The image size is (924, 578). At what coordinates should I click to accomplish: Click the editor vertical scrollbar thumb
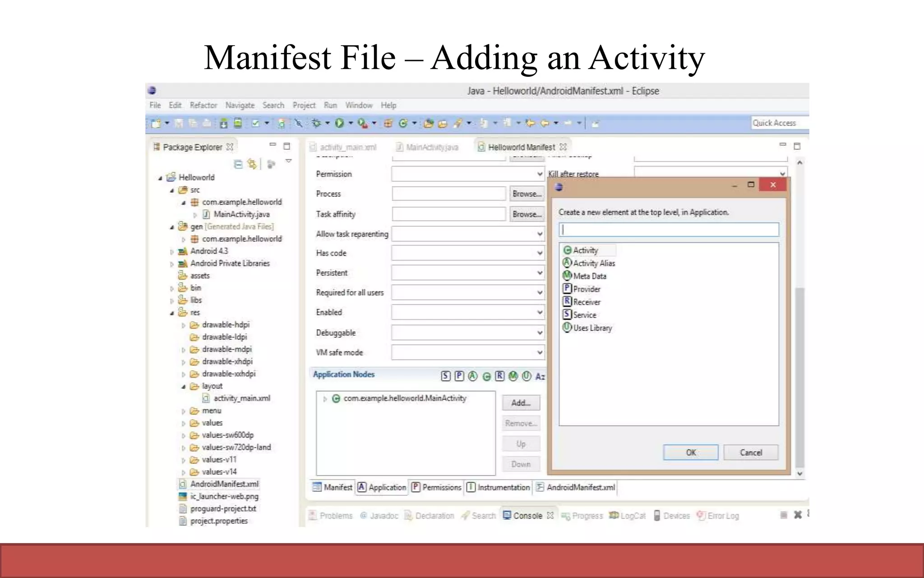coord(799,377)
